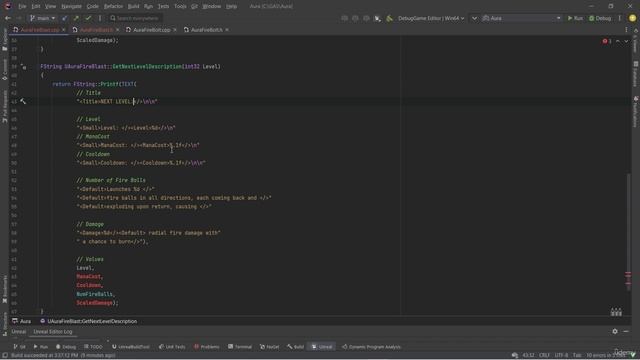Open the Git tool window
Viewport: 640px width, 360px height.
pyautogui.click(x=19, y=347)
